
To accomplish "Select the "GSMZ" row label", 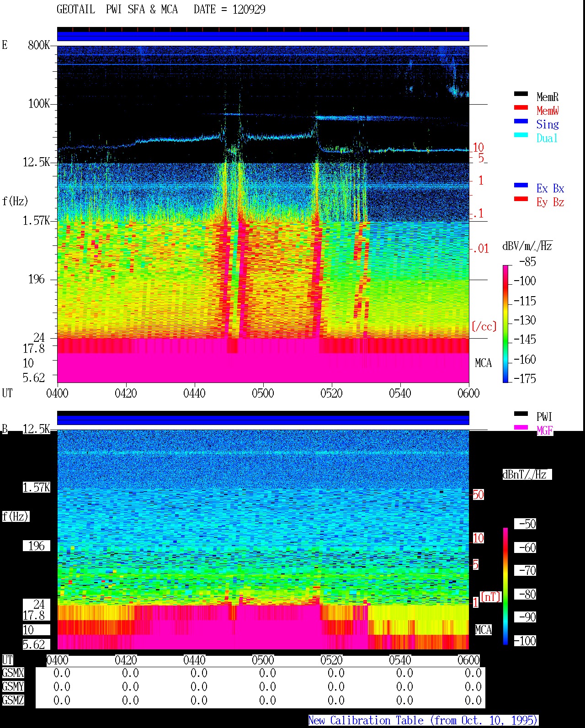I will tap(13, 701).
